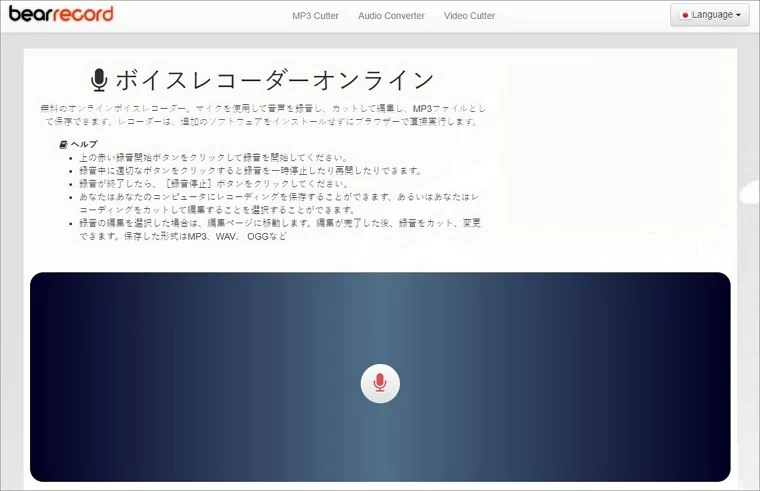
Task: Open the Video Cutter page
Action: (469, 16)
